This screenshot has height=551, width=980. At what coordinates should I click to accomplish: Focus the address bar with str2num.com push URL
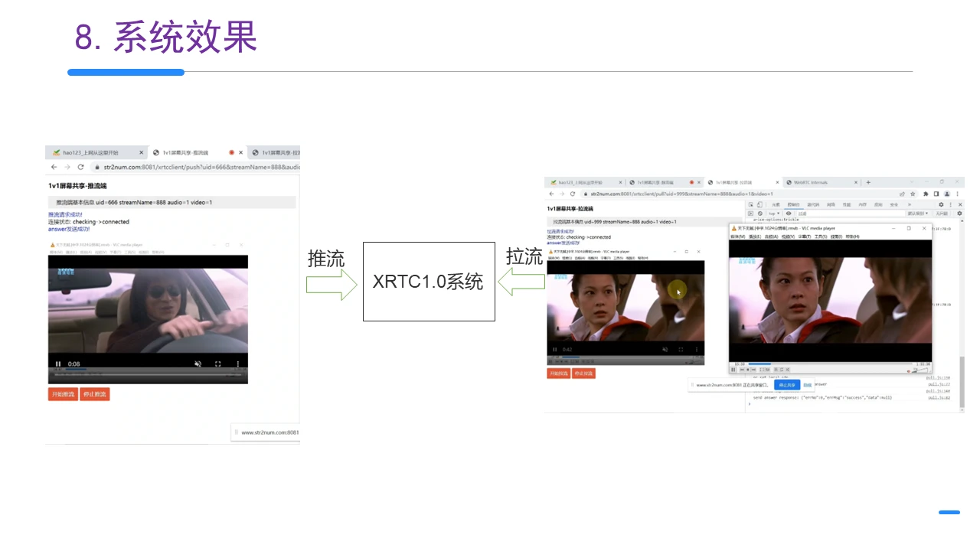195,167
